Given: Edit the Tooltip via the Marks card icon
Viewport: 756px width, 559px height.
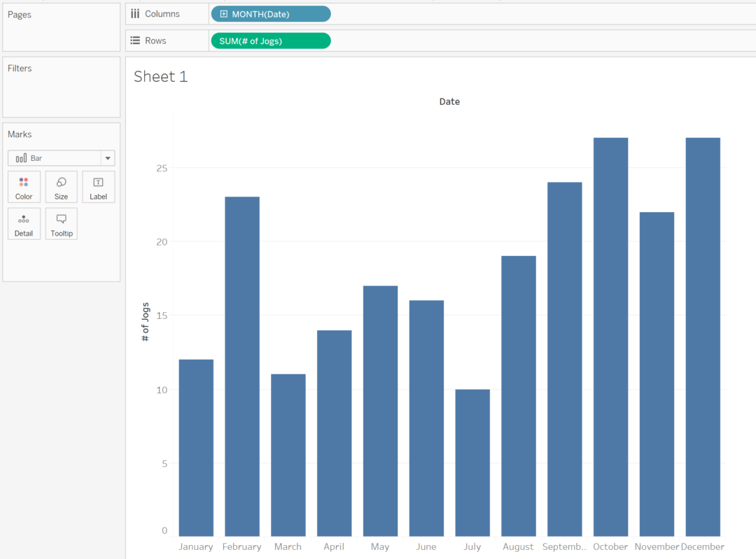Looking at the screenshot, I should 61,223.
